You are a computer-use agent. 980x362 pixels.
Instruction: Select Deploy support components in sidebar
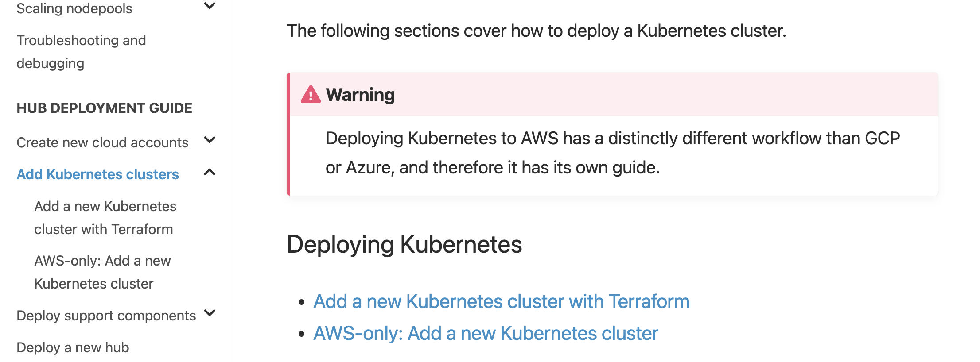(x=106, y=316)
